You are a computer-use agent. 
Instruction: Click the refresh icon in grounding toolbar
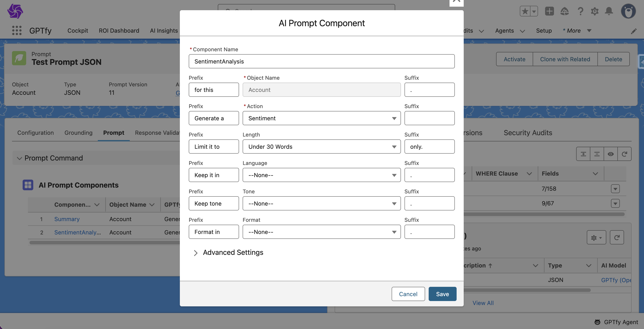tap(624, 154)
